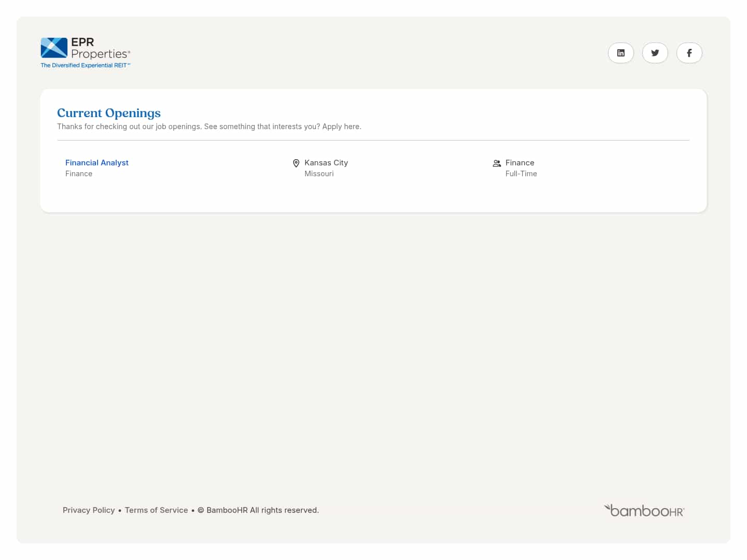Click the Kansas City location text
Screen dimensions: 747x560
pyautogui.click(x=326, y=163)
